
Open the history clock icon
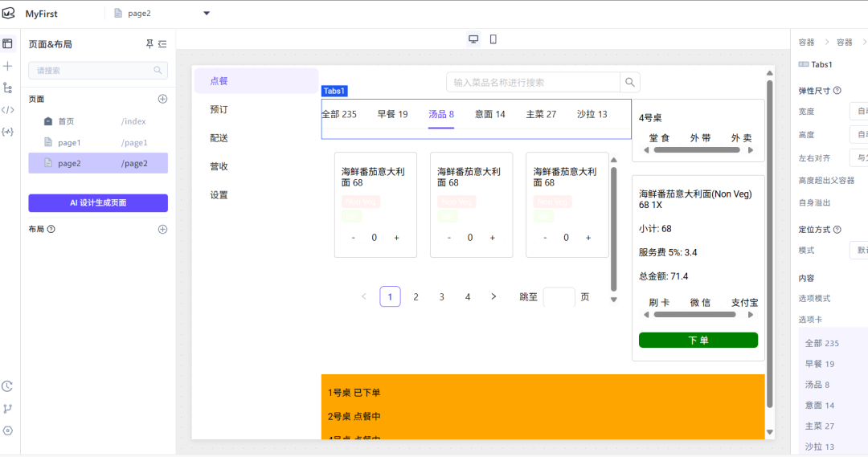coord(7,386)
